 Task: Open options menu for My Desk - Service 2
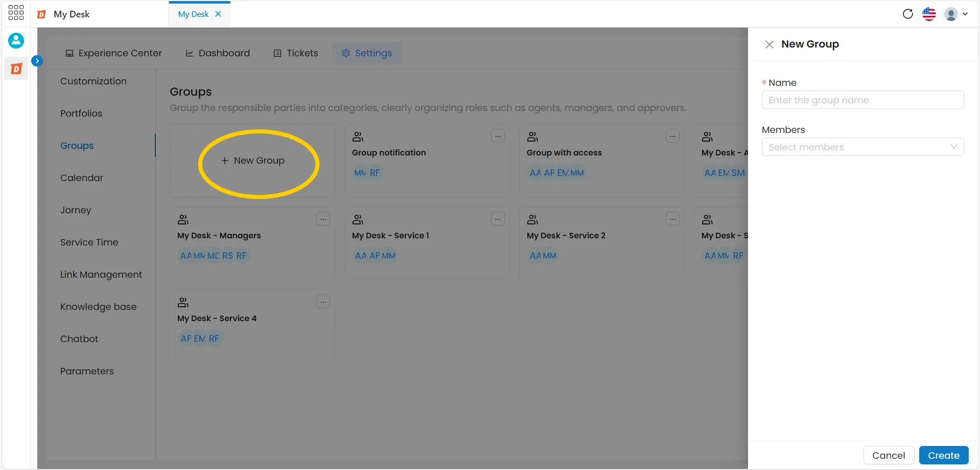point(672,219)
